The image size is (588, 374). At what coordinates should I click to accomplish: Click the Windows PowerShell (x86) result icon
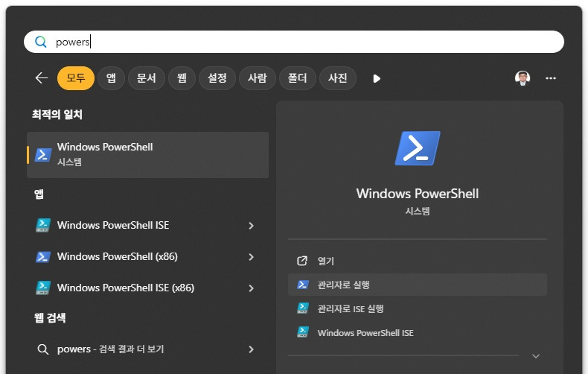pos(42,257)
